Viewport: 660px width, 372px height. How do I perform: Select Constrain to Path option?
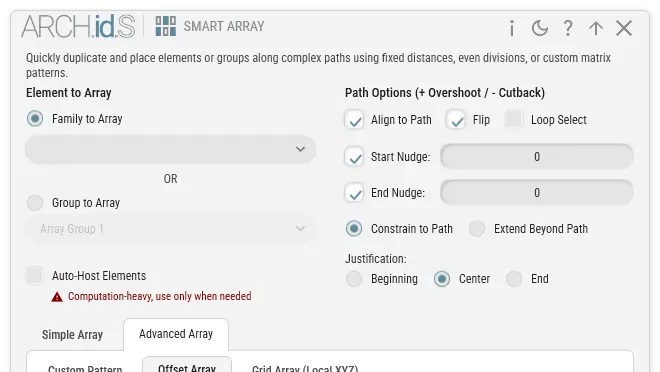pyautogui.click(x=354, y=229)
